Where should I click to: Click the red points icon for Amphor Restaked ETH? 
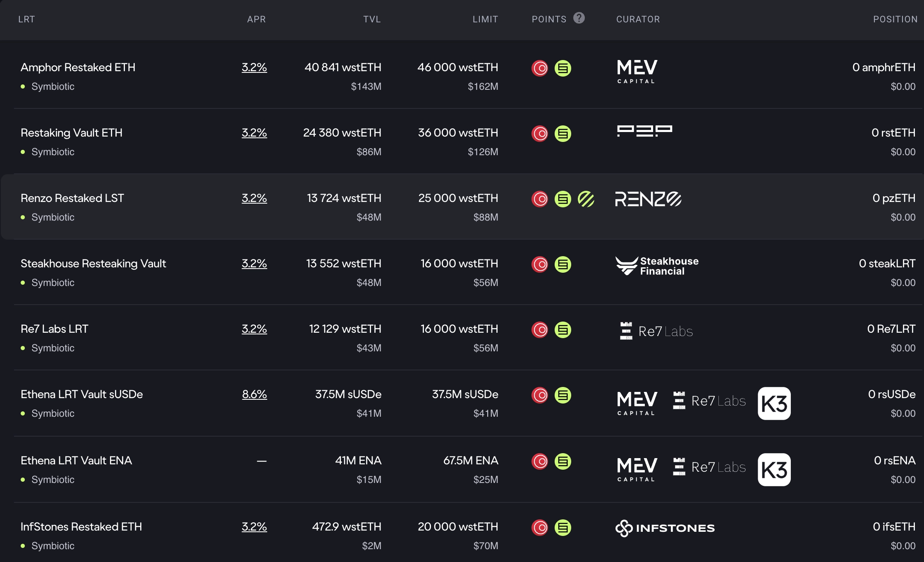coord(540,68)
